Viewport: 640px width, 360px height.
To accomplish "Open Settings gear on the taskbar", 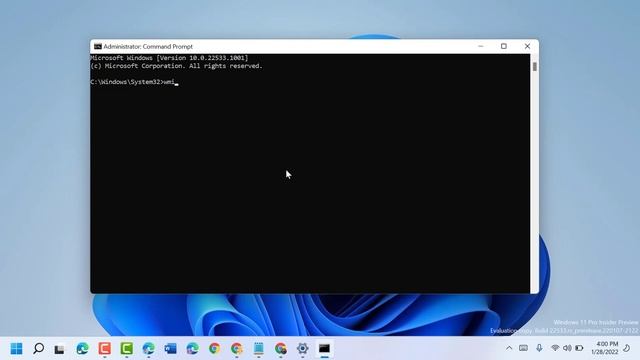I will 302,349.
